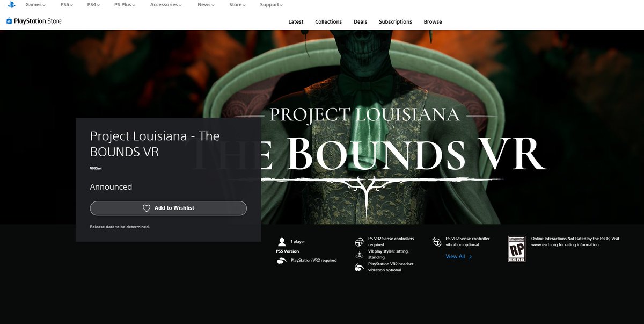Click the ESRB Rating Pending badge
This screenshot has width=644, height=324.
tap(516, 249)
